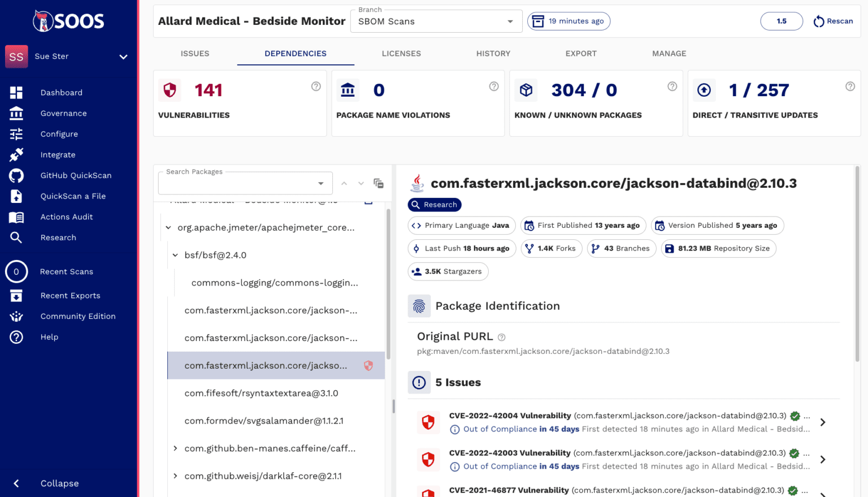Open the Actions Audit book icon
The width and height of the screenshot is (868, 497).
16,217
